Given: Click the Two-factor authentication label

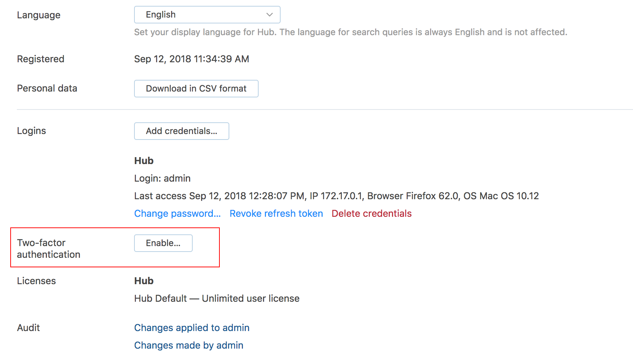Looking at the screenshot, I should coord(48,249).
